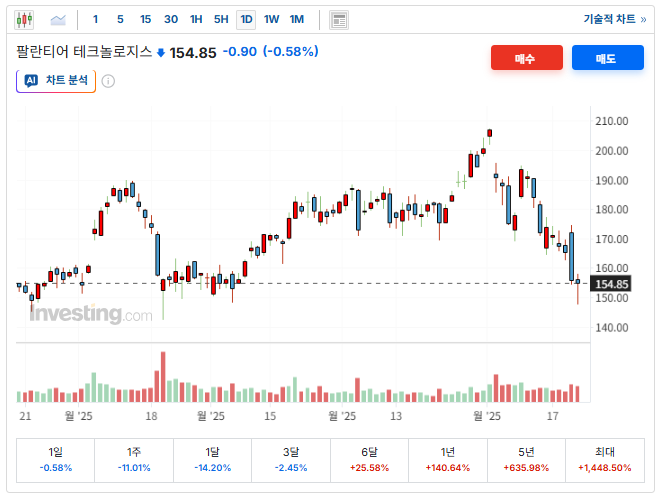The image size is (657, 496).
Task: Select the 5 minute interval
Action: tap(120, 19)
